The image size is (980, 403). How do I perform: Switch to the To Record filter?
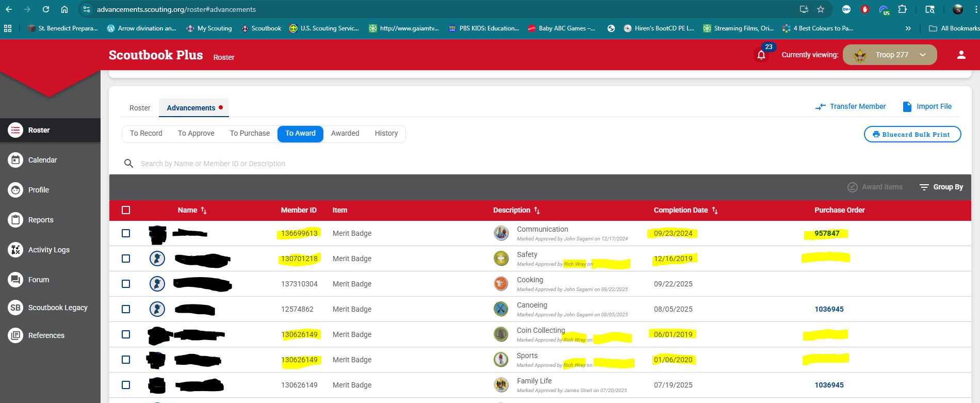[x=146, y=134]
